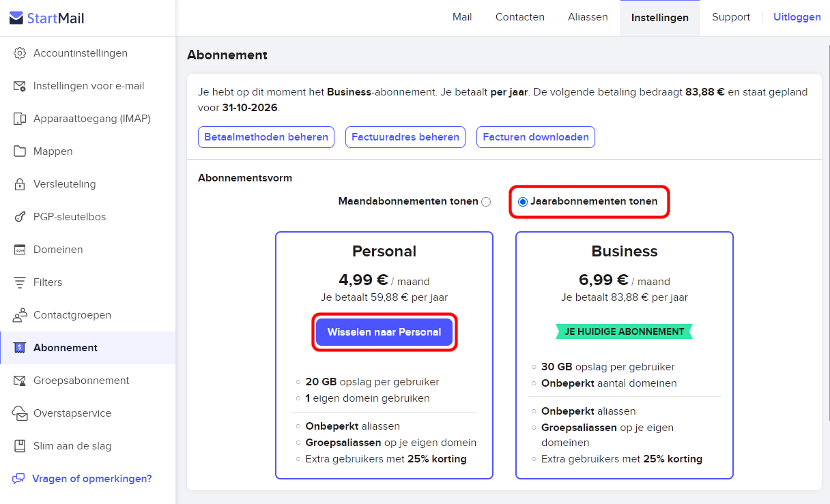
Task: Click '20 GB opslag per gebruiker' text
Action: (373, 382)
